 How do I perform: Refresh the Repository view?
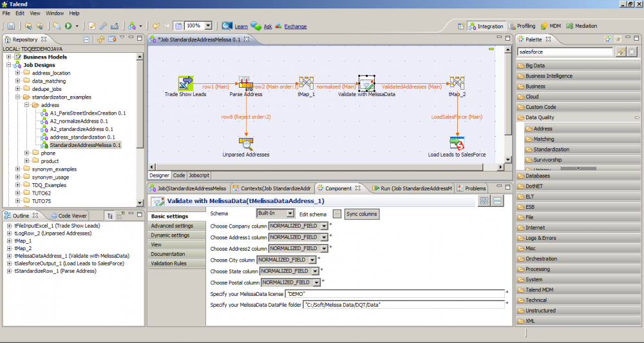[100, 39]
